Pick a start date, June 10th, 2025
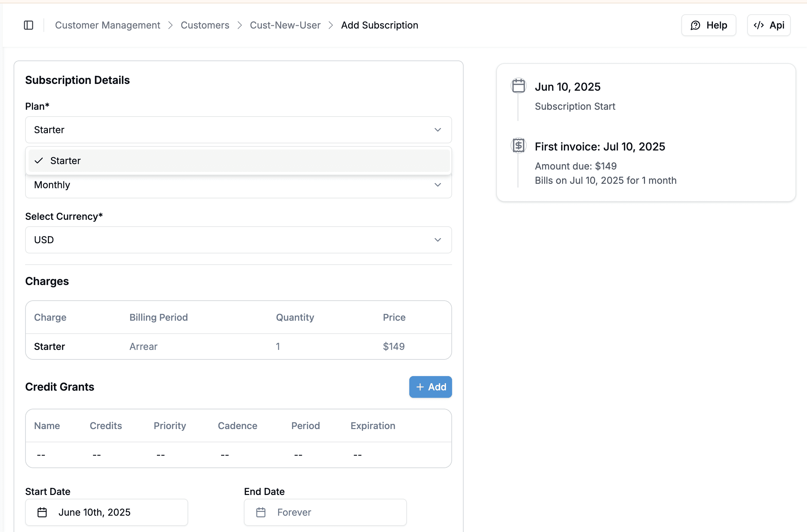807x532 pixels. coord(107,512)
